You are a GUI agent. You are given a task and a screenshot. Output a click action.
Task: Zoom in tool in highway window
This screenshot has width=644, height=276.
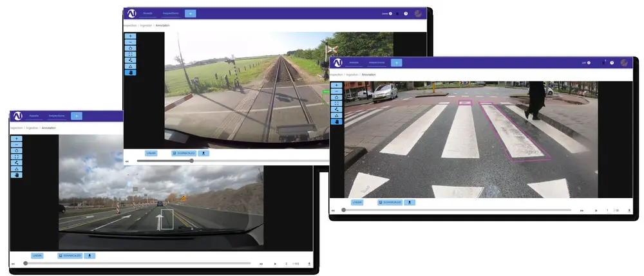pos(17,138)
